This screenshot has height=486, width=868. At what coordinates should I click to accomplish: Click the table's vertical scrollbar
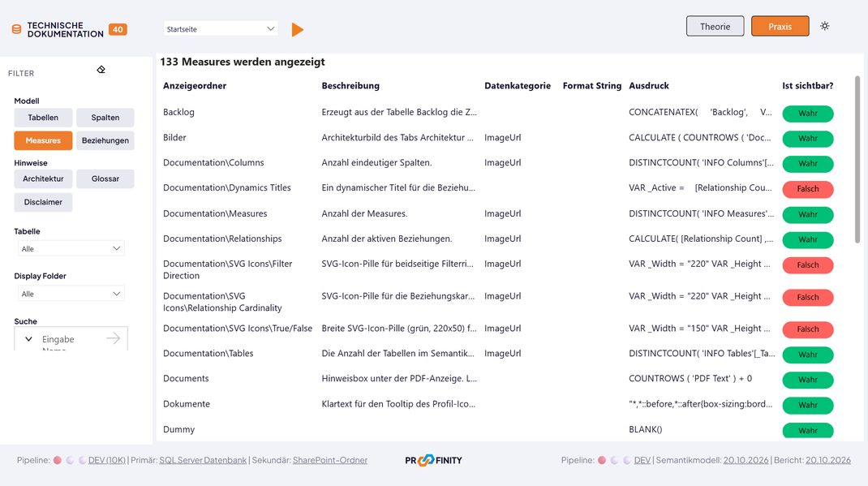(x=857, y=159)
